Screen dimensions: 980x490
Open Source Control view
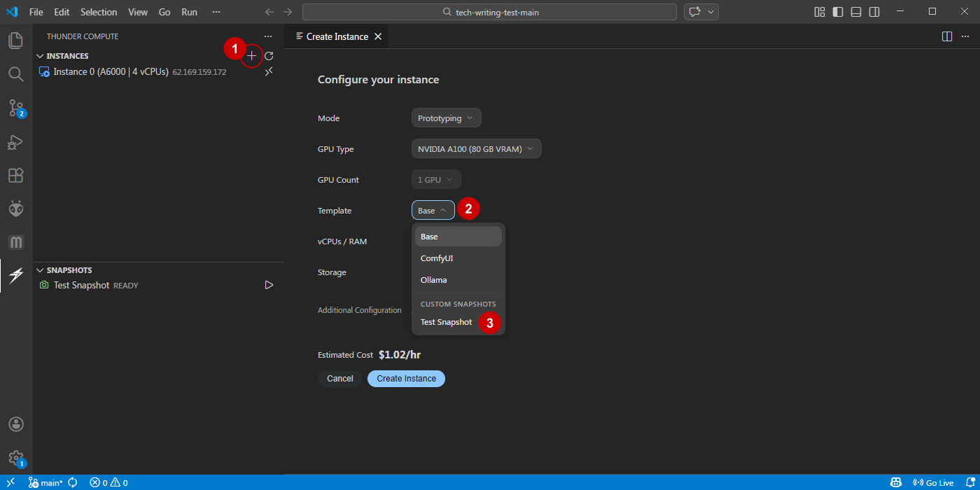(x=15, y=108)
